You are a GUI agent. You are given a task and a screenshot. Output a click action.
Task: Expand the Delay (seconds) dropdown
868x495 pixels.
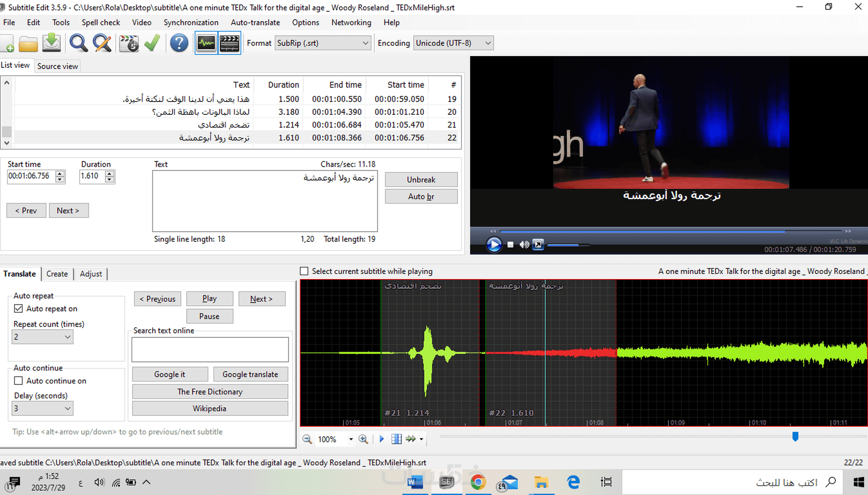coord(42,408)
